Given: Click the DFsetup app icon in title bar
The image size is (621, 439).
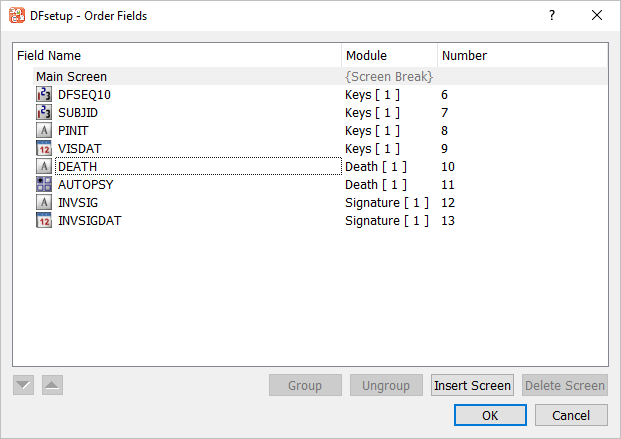Looking at the screenshot, I should point(17,15).
